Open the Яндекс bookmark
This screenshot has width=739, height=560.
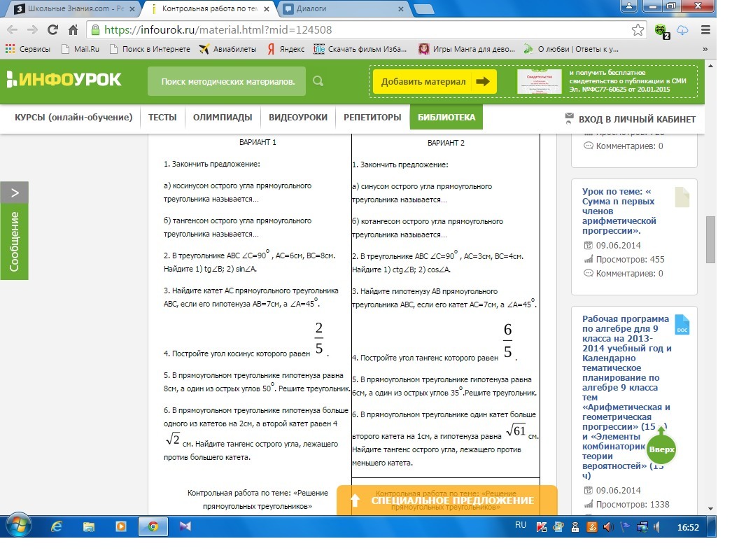coord(286,49)
